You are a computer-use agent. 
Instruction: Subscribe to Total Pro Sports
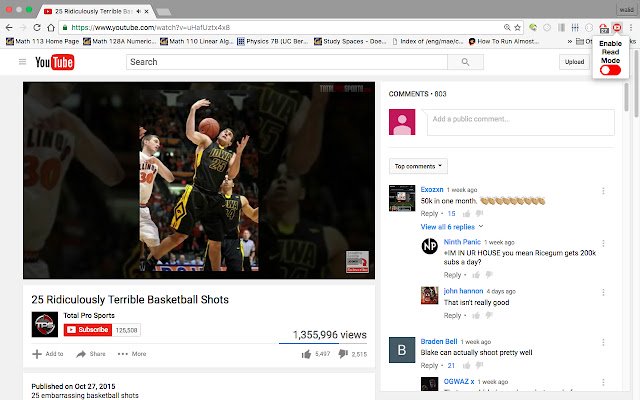[x=88, y=330]
